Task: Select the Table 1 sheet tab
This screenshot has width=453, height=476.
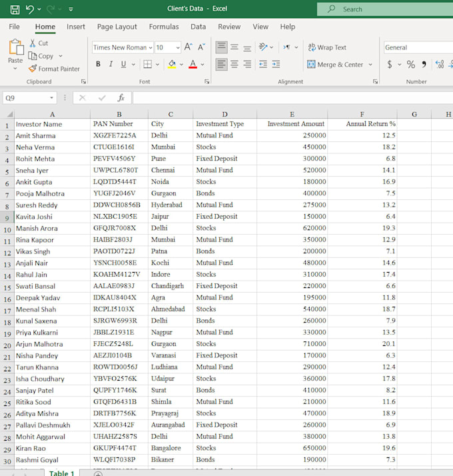Action: pyautogui.click(x=61, y=473)
